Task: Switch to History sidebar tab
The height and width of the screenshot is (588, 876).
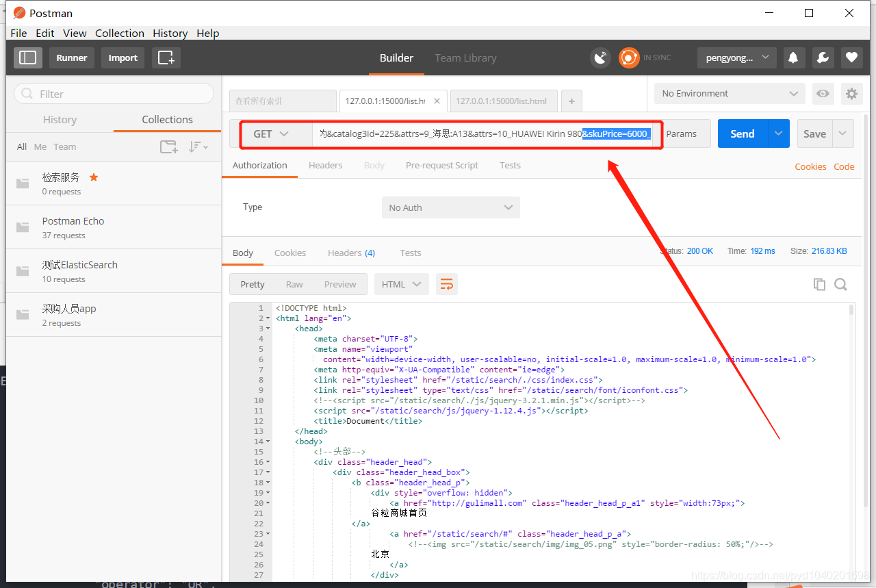Action: coord(60,119)
